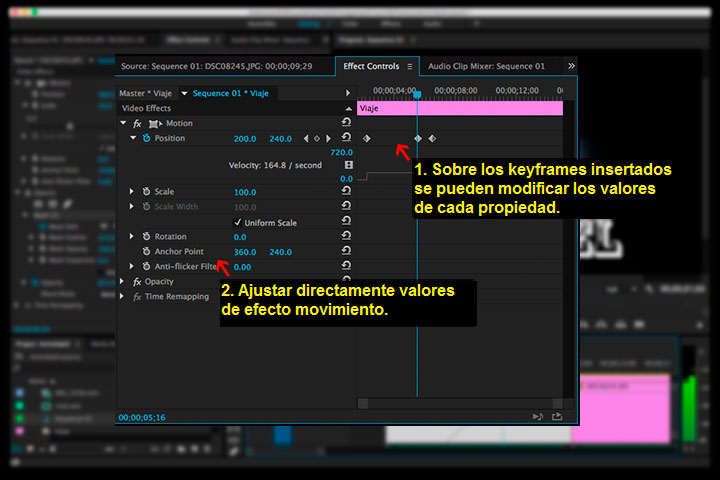Reset the Motion effect

point(346,122)
